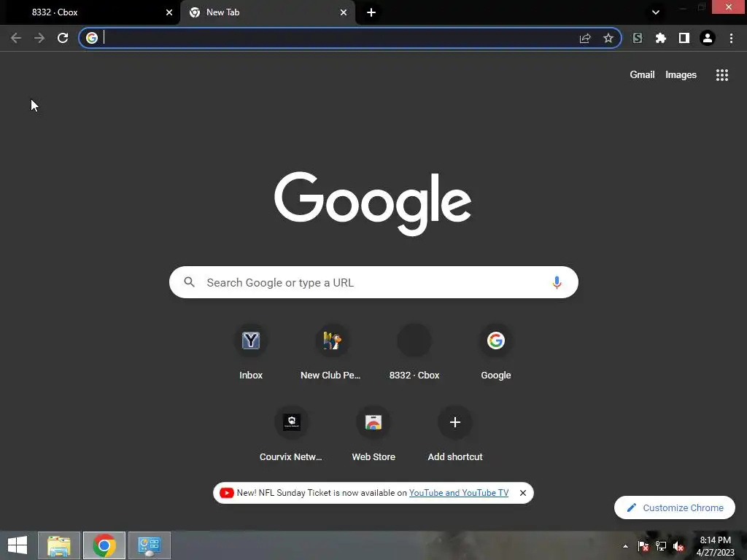747x560 pixels.
Task: Click the Chrome taskbar icon
Action: [x=104, y=545]
